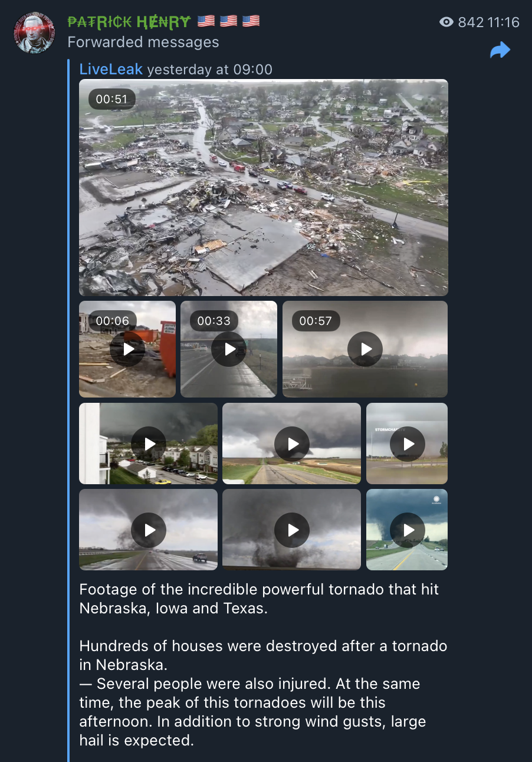Play the 00:57 tornado video
Image resolution: width=532 pixels, height=762 pixels.
click(365, 349)
